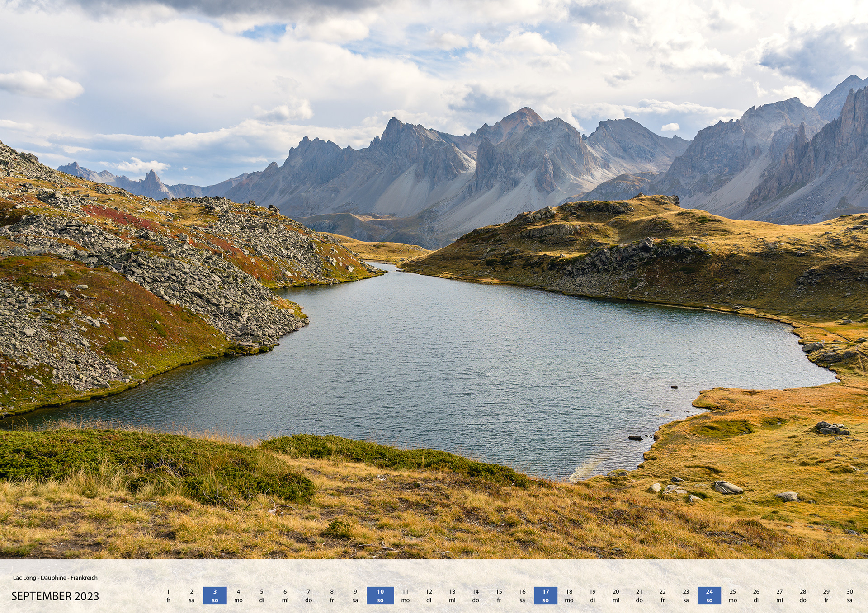
Task: Select day 15 fr in calendar
Action: pyautogui.click(x=499, y=595)
